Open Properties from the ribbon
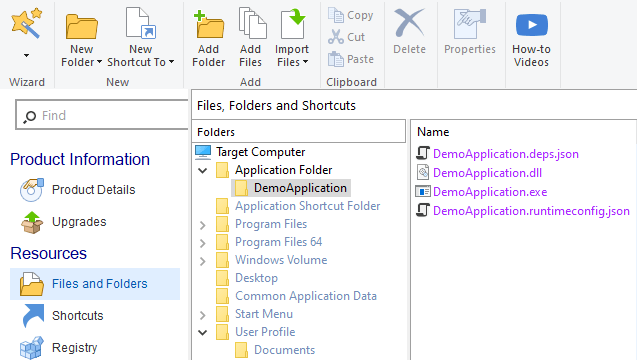Screen dimensions: 637x360 click(470, 32)
